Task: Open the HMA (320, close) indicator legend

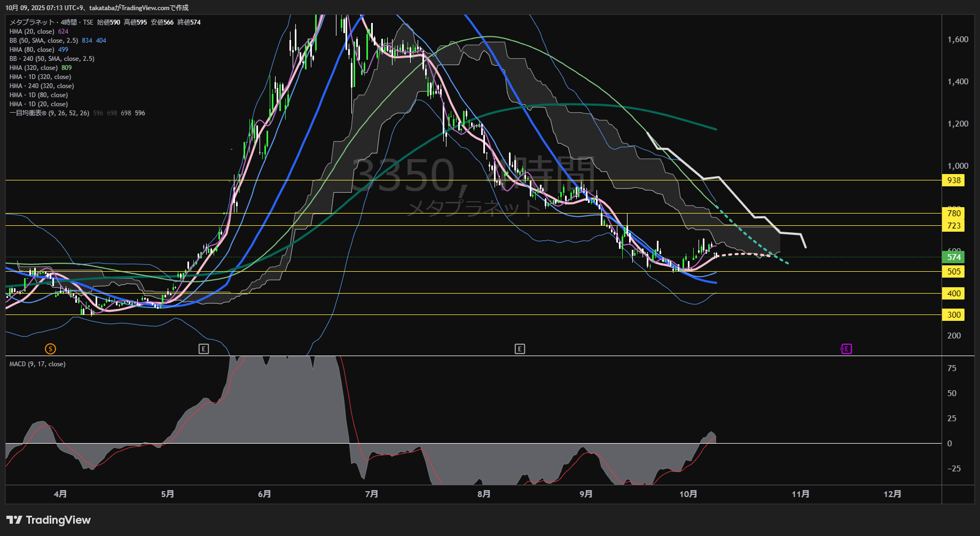Action: (x=33, y=68)
